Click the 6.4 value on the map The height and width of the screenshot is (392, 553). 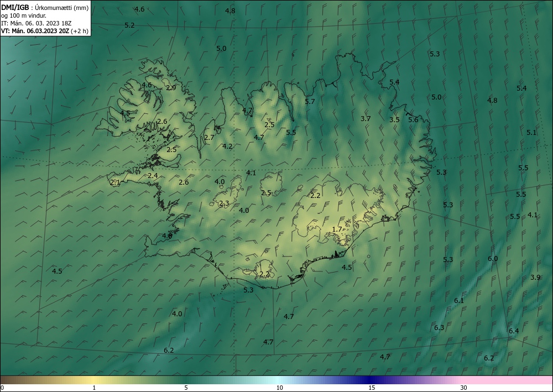point(514,331)
